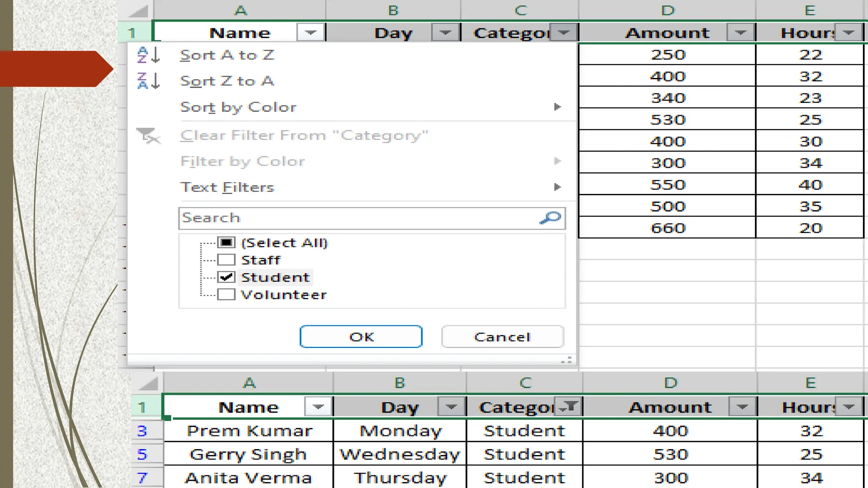This screenshot has width=868, height=488.
Task: Click the Sort Z to A icon
Action: (x=148, y=80)
